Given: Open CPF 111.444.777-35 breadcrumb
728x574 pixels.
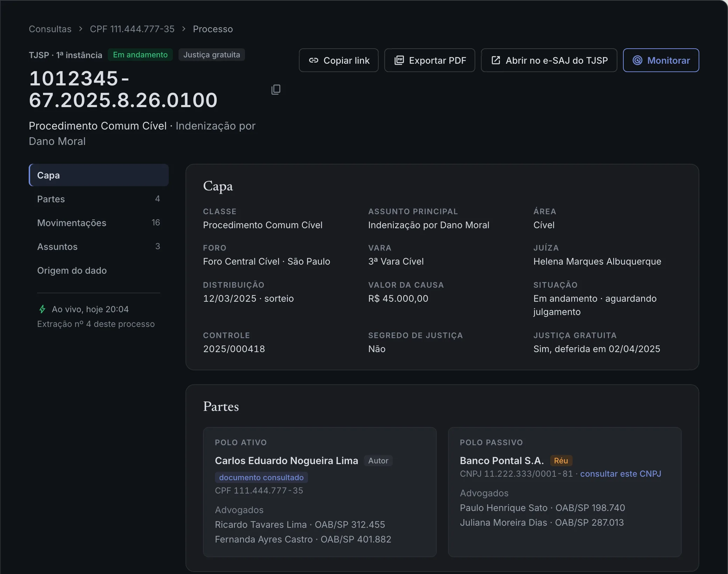Looking at the screenshot, I should tap(132, 29).
